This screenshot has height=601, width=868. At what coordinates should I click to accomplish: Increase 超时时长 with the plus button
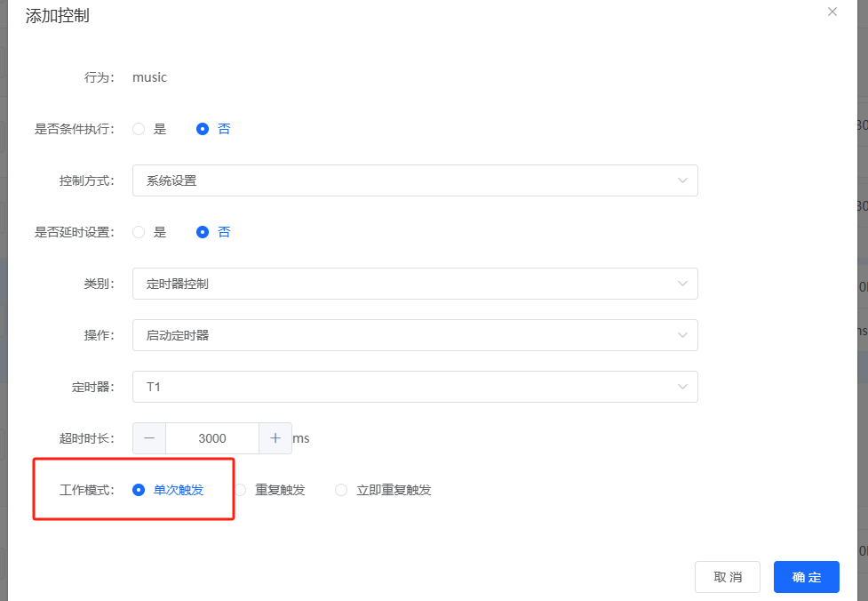click(275, 438)
